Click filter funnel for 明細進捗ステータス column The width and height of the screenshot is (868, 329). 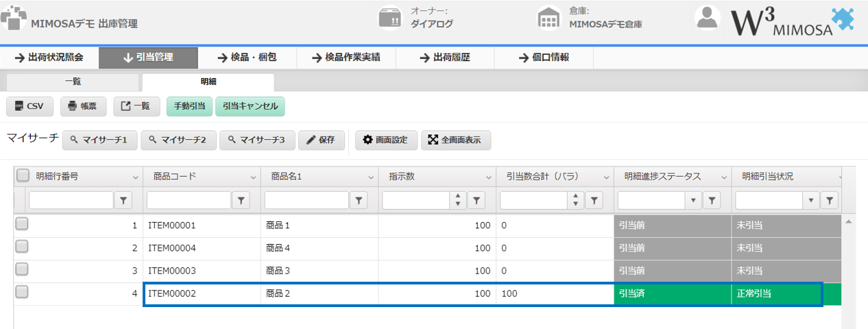712,200
